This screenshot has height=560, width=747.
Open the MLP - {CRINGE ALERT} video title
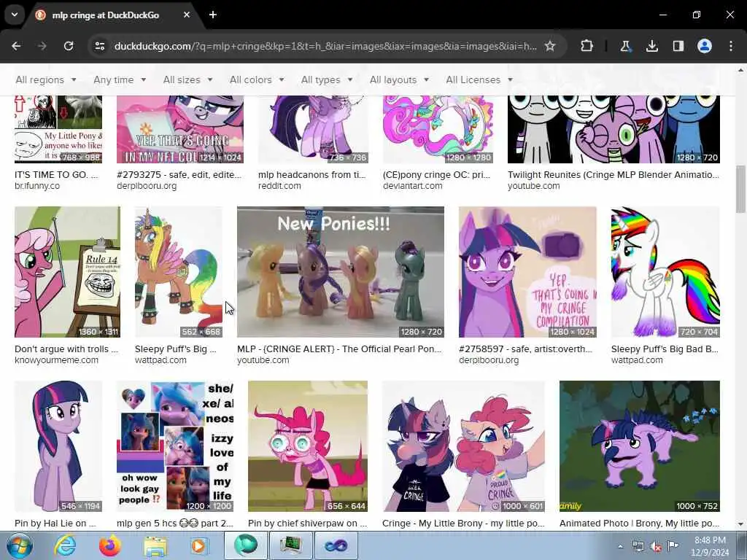pyautogui.click(x=339, y=349)
